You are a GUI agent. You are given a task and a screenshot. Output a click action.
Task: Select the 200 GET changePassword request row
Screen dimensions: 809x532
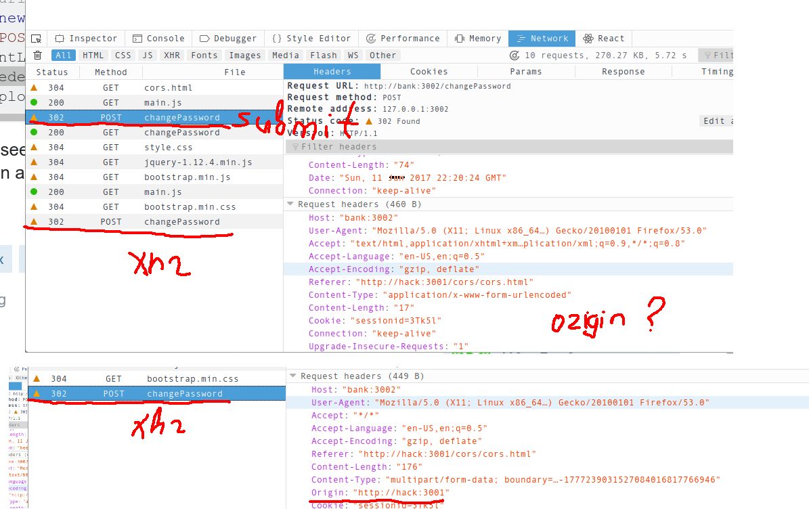(154, 133)
